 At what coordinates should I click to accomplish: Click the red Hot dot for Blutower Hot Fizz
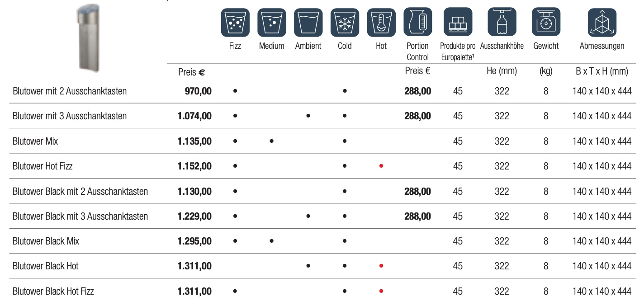point(381,166)
